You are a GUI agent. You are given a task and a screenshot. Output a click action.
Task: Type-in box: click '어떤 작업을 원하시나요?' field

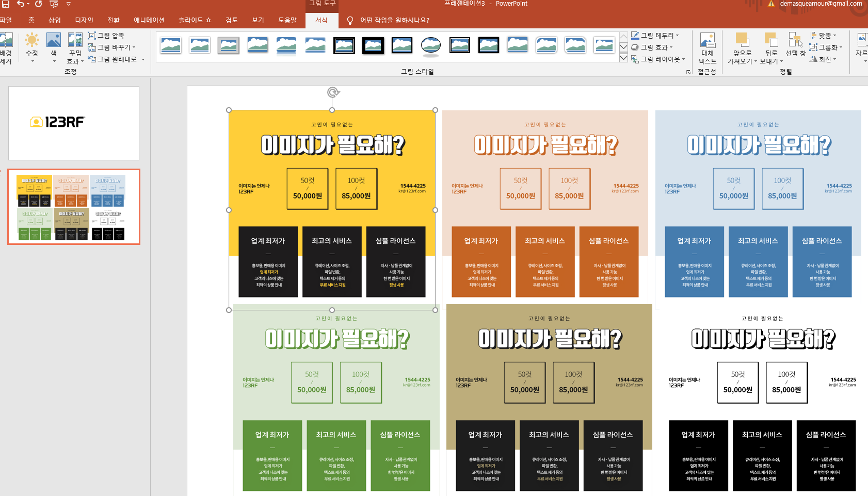tap(395, 21)
